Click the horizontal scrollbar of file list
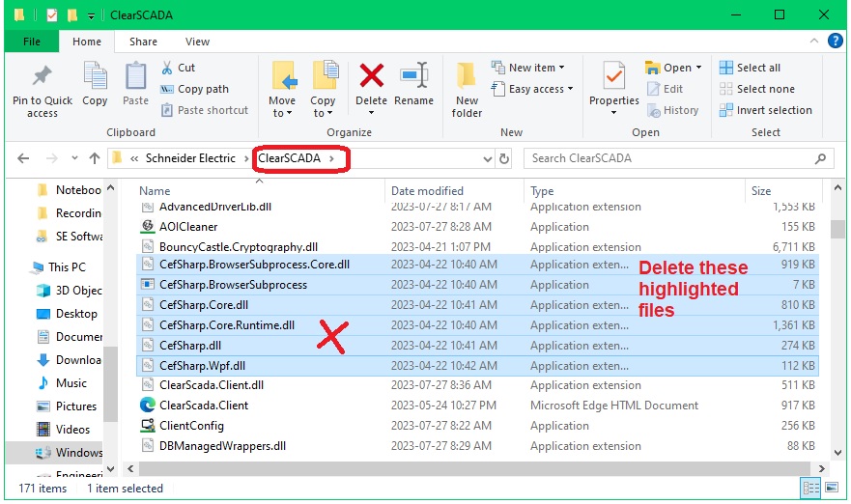851x504 pixels. (475, 468)
